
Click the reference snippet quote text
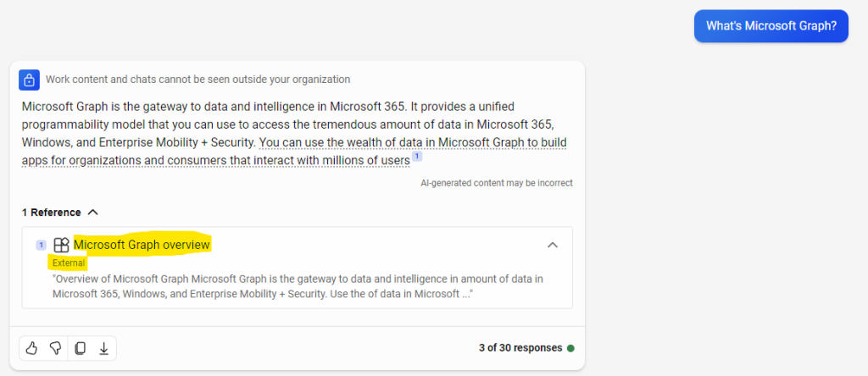(x=298, y=286)
